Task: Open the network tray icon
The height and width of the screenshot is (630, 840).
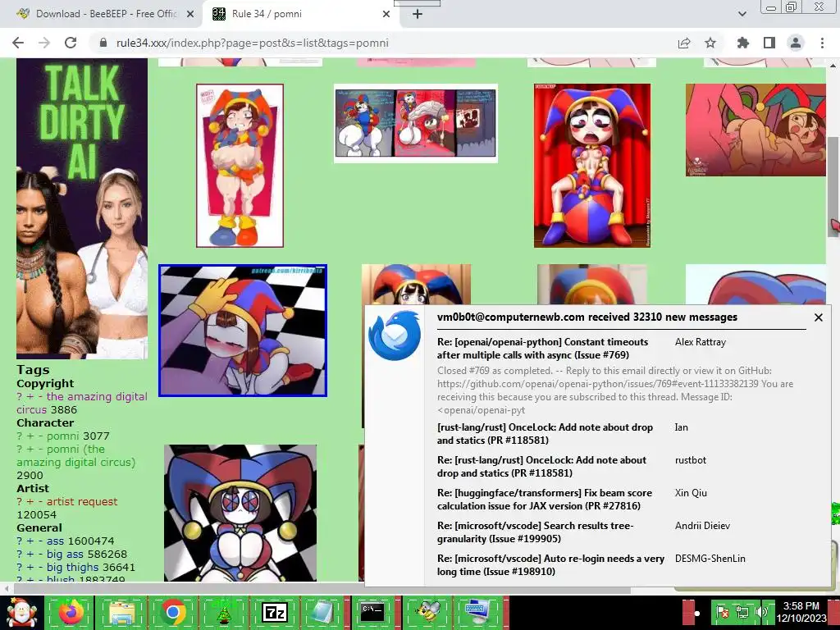Action: pos(742,612)
